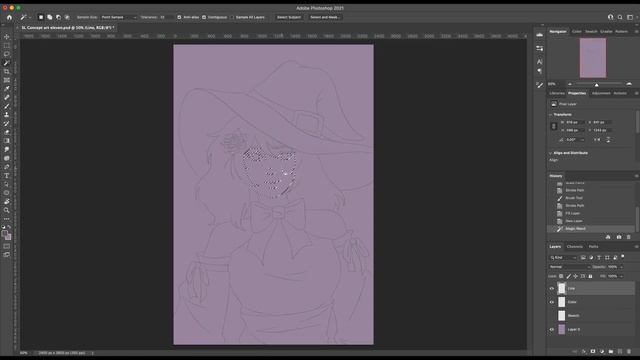Click the Select Subject button
640x360 pixels.
(289, 17)
